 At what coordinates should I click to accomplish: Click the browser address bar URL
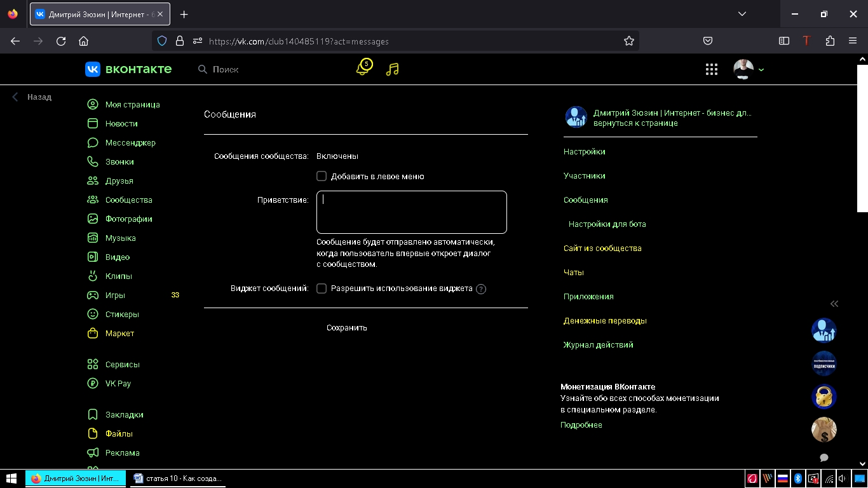click(299, 41)
